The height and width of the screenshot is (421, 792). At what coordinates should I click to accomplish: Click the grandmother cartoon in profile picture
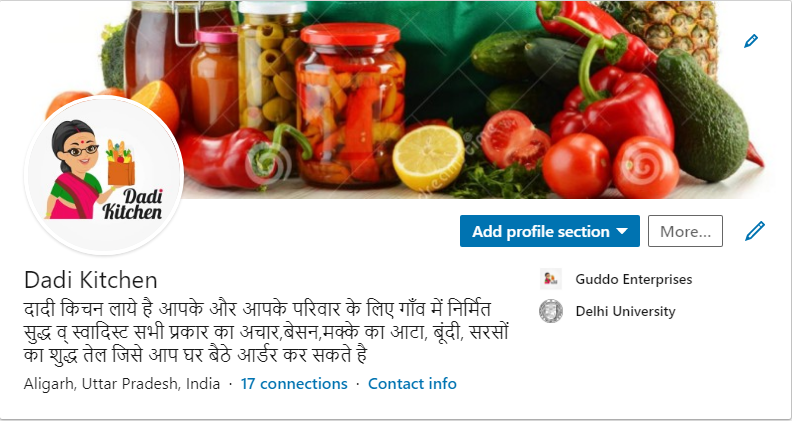75,170
